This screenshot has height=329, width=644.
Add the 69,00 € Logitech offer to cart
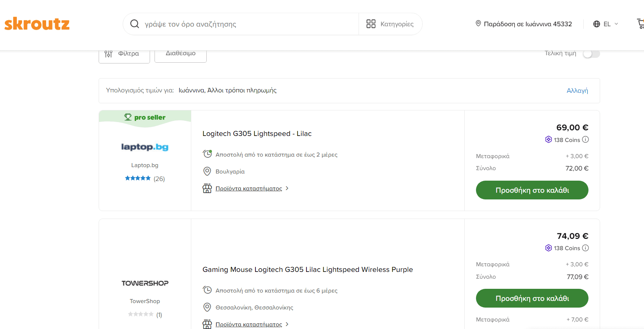coord(532,190)
